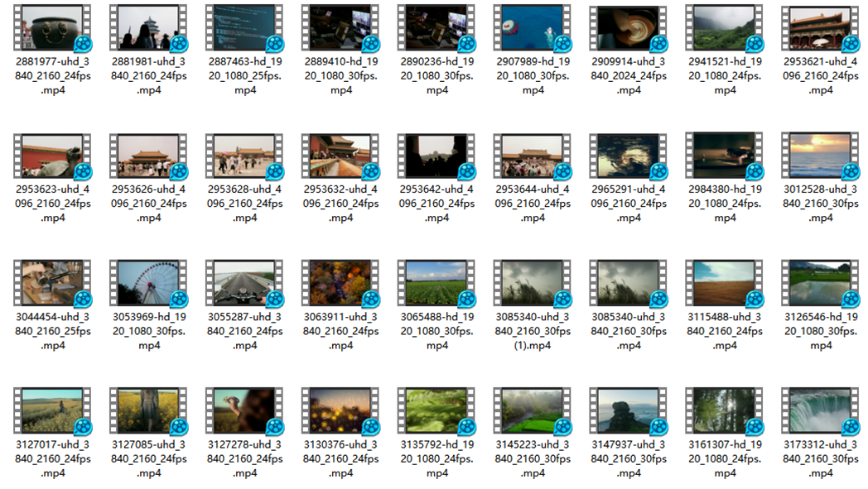Click the 3063911-uhd autumn foliage video thumbnail
This screenshot has width=868, height=489.
click(x=341, y=283)
